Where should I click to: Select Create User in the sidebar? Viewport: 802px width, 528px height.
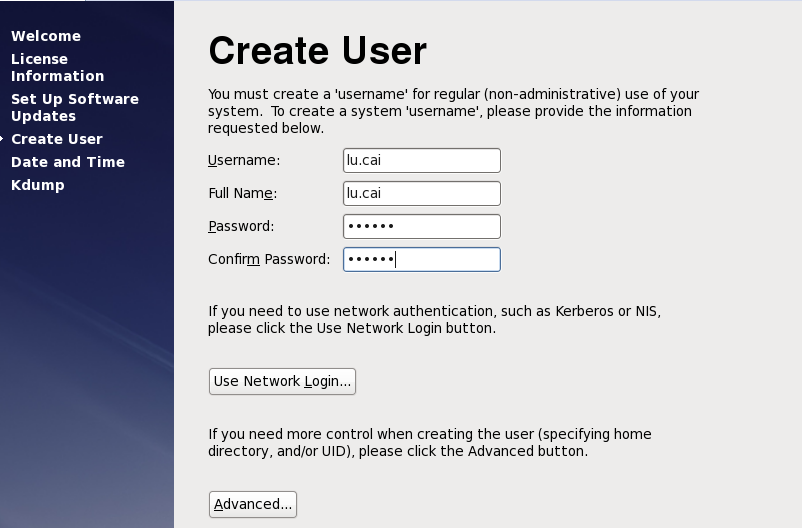pyautogui.click(x=57, y=139)
